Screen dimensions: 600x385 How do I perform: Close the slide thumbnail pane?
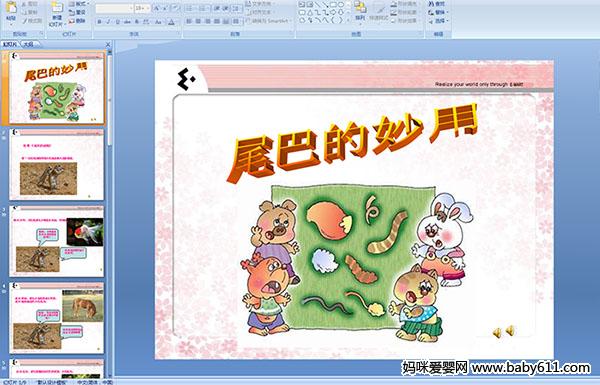[x=108, y=44]
